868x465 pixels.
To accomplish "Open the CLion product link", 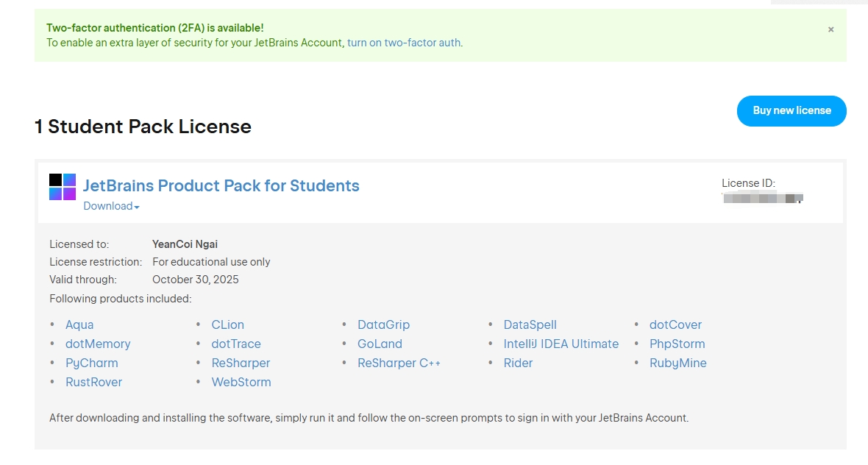I will (227, 324).
